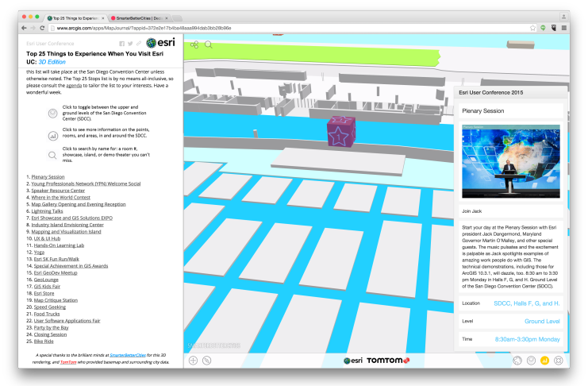Open the Speed Geeking link
This screenshot has height=386, width=588.
point(50,307)
